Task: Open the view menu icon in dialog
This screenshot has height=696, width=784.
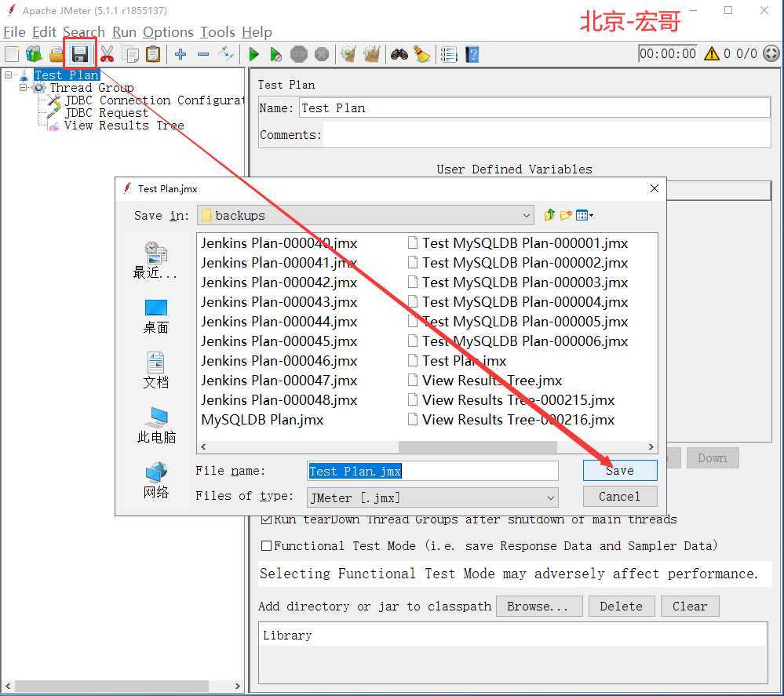Action: tap(584, 215)
